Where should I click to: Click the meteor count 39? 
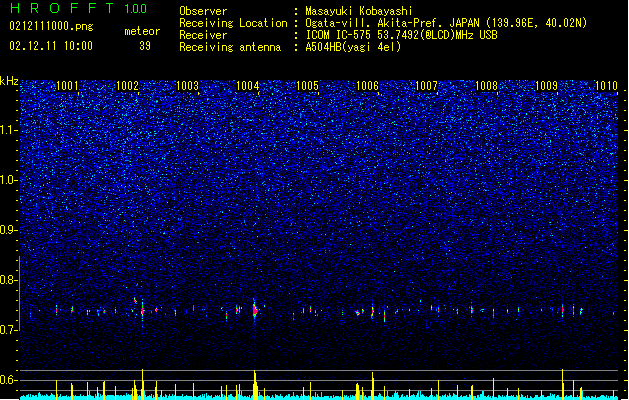click(x=145, y=46)
